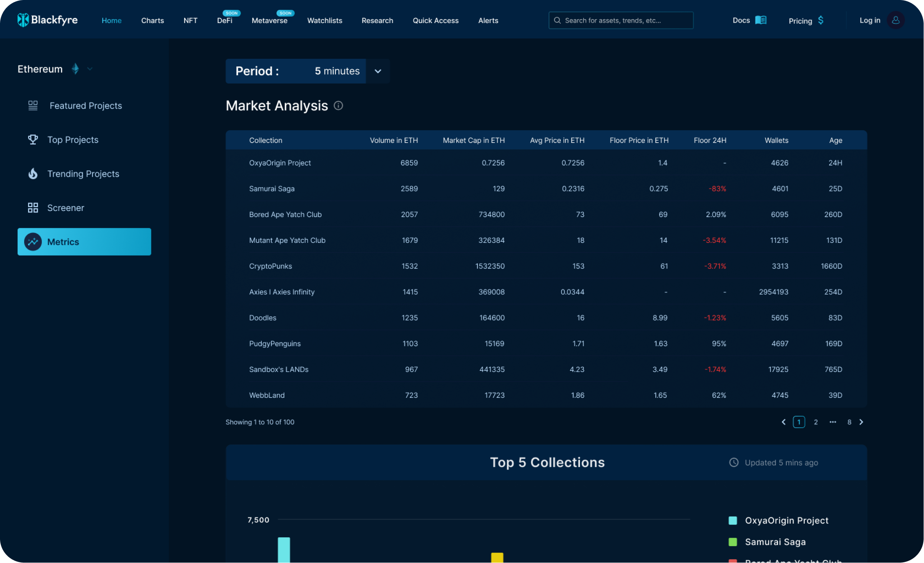Open the OxyaOrigin Project table row
924x563 pixels.
(x=546, y=163)
